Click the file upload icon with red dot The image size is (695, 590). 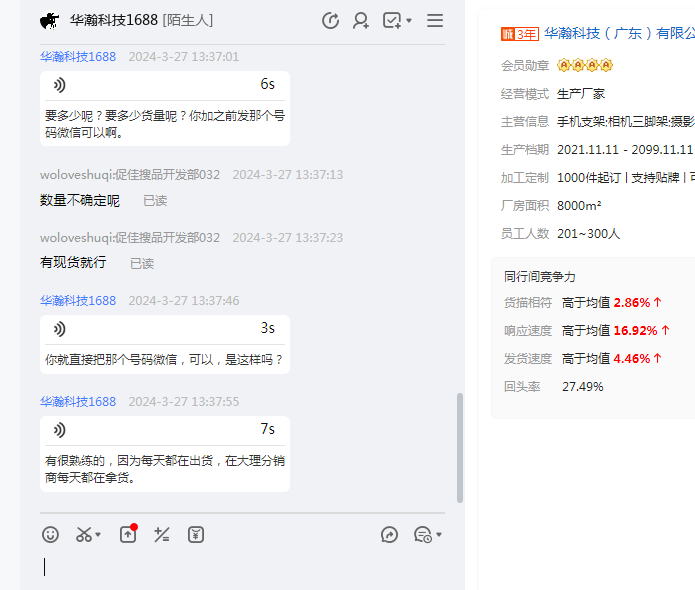(128, 535)
